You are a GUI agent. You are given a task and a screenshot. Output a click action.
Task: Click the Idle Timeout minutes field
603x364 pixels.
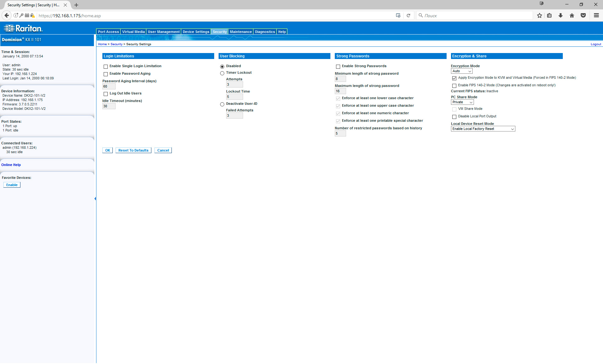[x=109, y=106]
